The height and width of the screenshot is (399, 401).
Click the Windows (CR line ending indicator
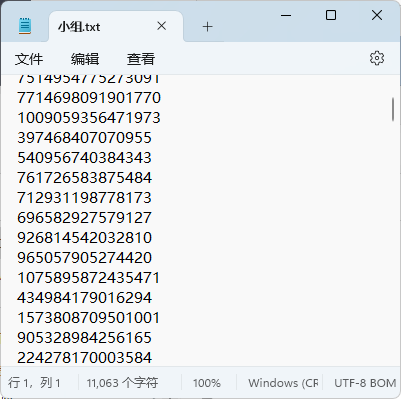tap(283, 383)
